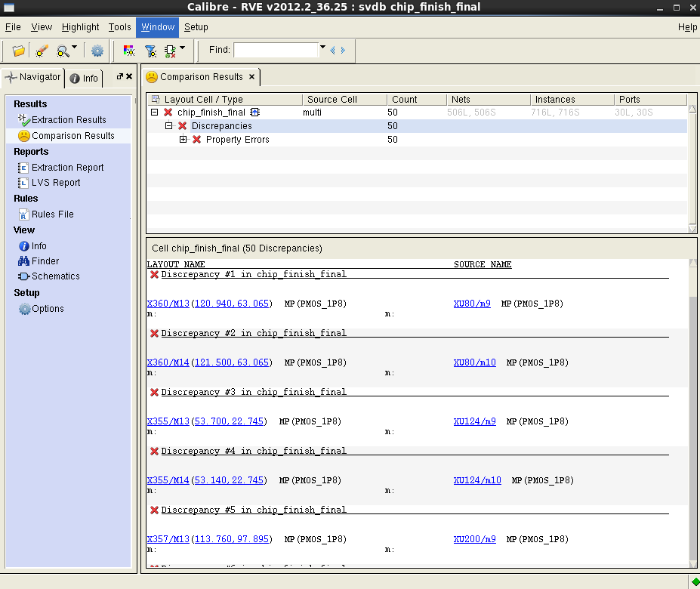Follow source link XU80/m9
Viewport: 700px width, 589px height.
pos(472,304)
